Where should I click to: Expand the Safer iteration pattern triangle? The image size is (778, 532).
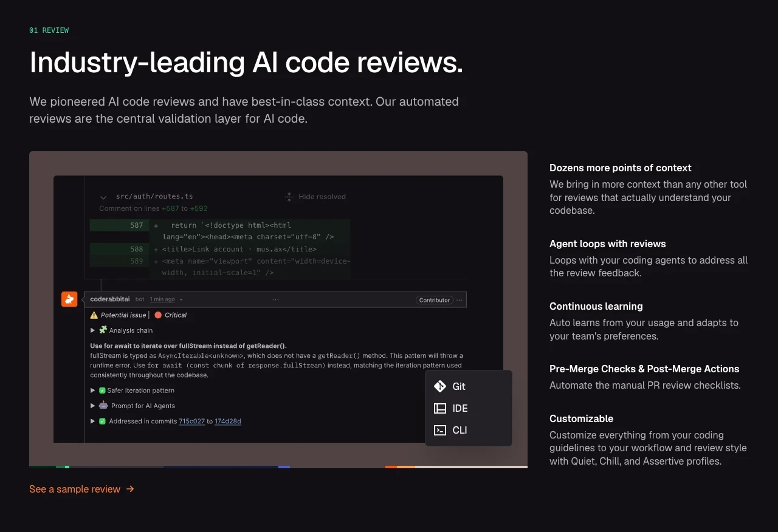(93, 390)
